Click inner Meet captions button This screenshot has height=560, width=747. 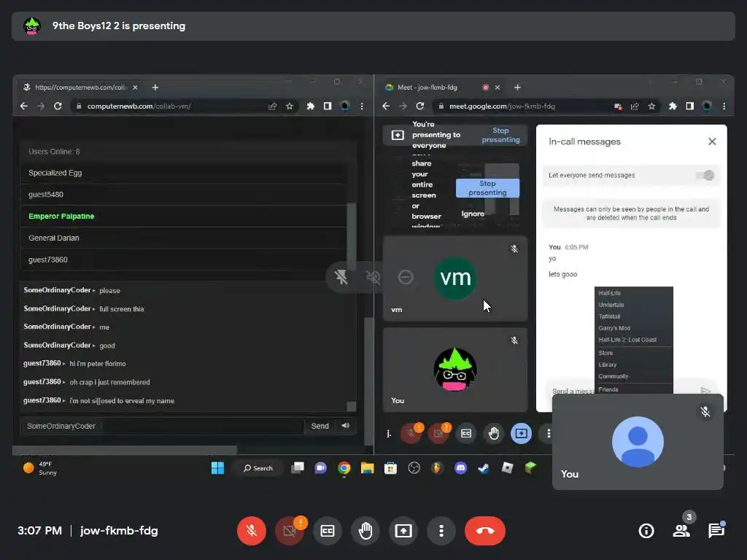tap(466, 433)
